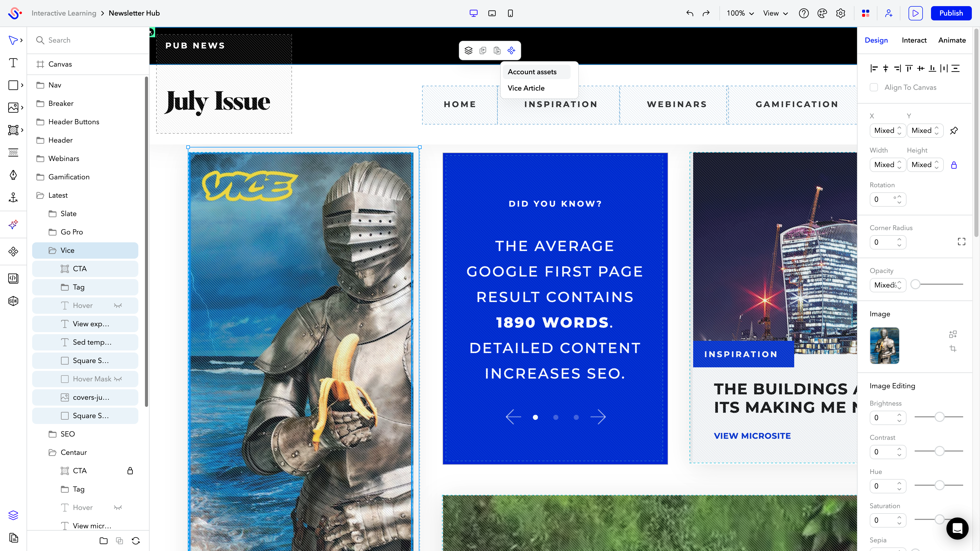Select the pen drawing tool
The width and height of the screenshot is (980, 551).
click(13, 175)
